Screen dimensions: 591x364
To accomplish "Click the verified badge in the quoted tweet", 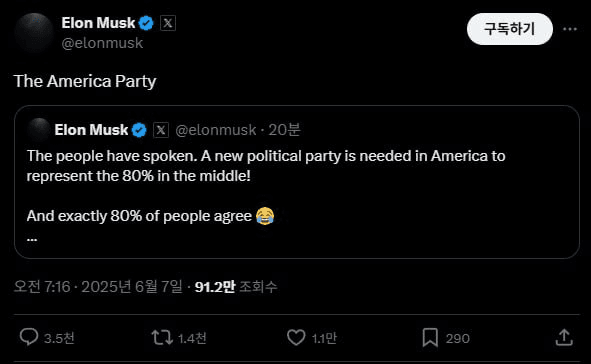I will (139, 130).
